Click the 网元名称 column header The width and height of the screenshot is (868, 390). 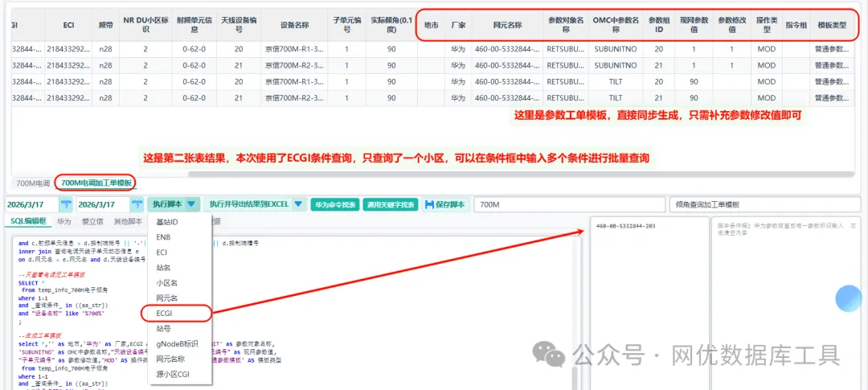pos(507,25)
